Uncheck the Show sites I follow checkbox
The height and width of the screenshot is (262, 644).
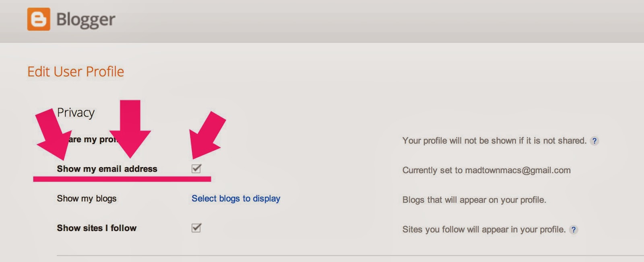196,228
